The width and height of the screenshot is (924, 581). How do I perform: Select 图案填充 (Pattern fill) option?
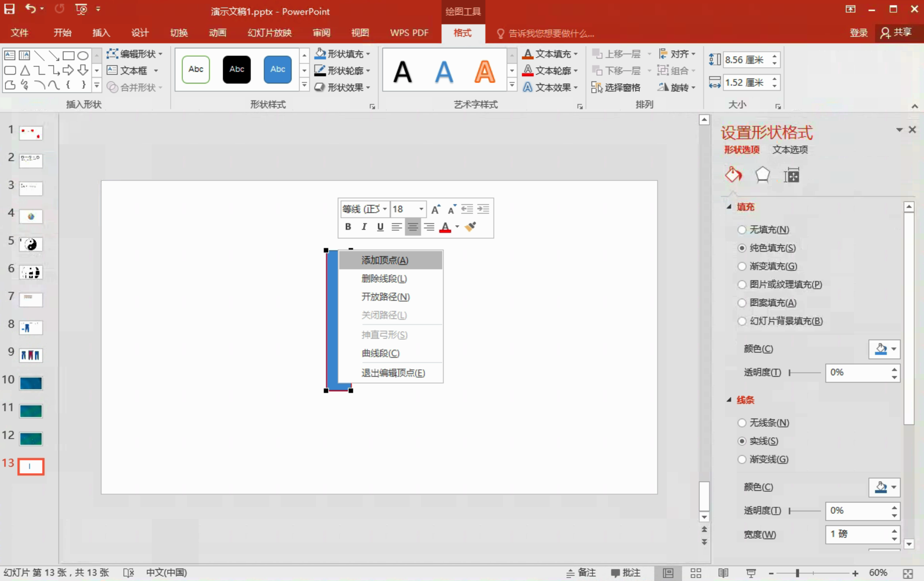767,303
